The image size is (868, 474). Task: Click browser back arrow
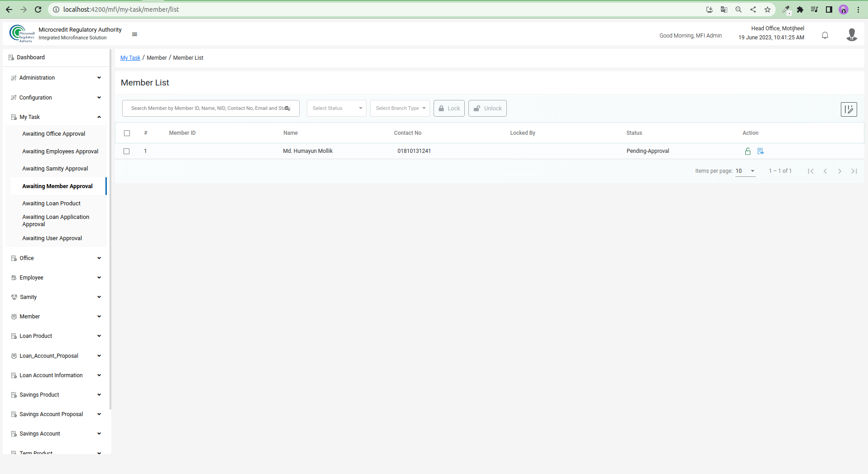click(9, 9)
